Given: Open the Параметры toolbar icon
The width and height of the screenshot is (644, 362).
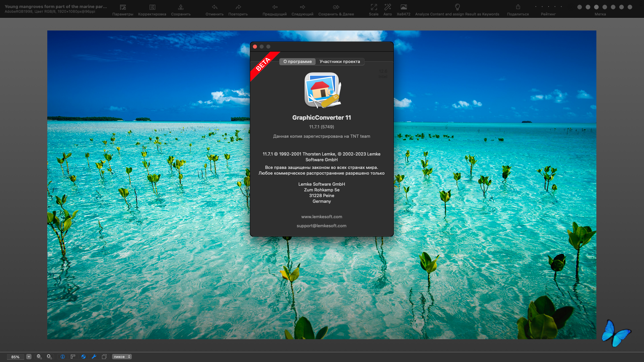Looking at the screenshot, I should (123, 7).
